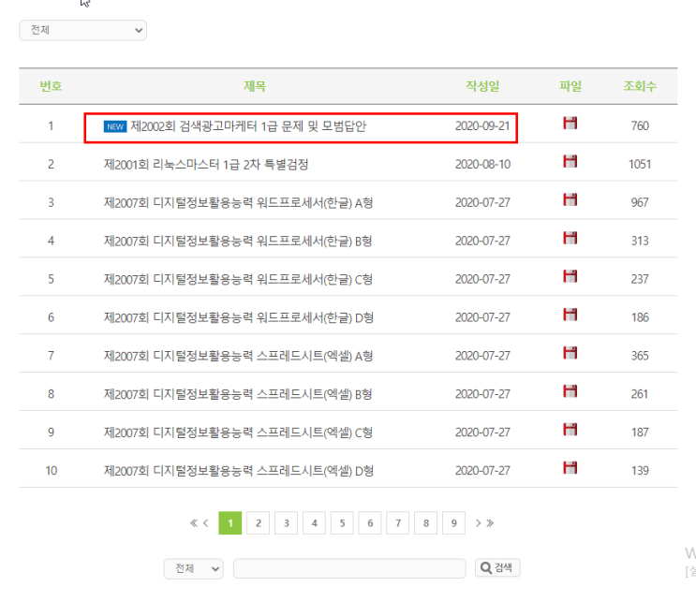Open post 디지털정보활용능력 스프레드시트(엑셀) C형
Viewport: 696px width, 616px height.
click(x=238, y=433)
